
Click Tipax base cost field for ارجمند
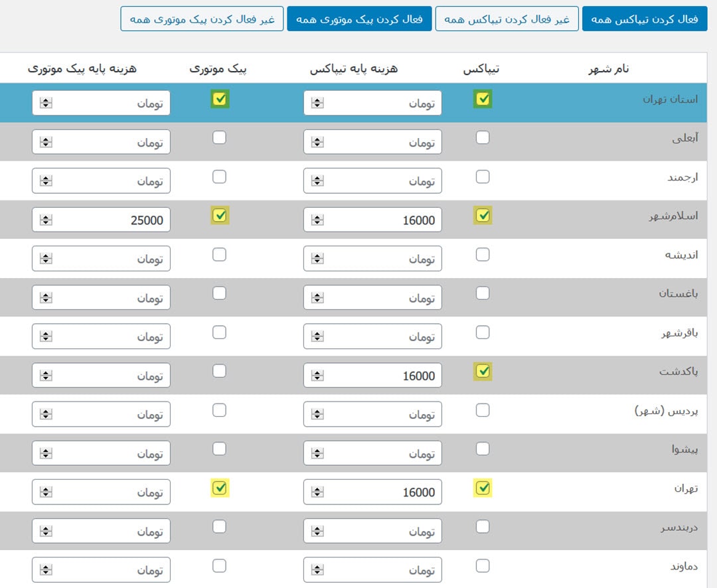point(382,181)
